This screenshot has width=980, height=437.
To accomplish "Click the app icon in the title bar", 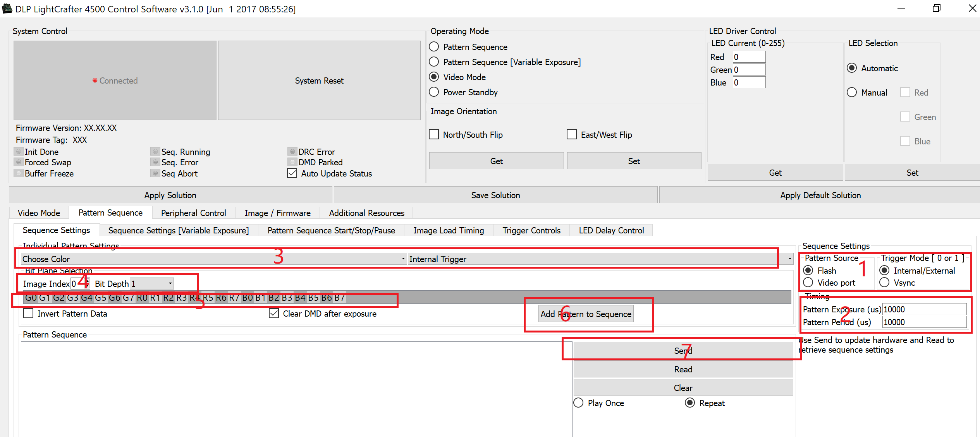I will (7, 9).
